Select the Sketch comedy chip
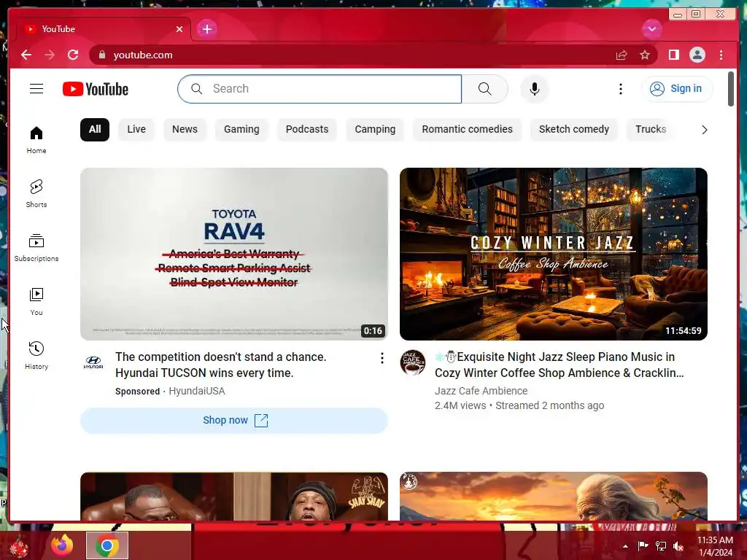This screenshot has width=747, height=560. [574, 130]
